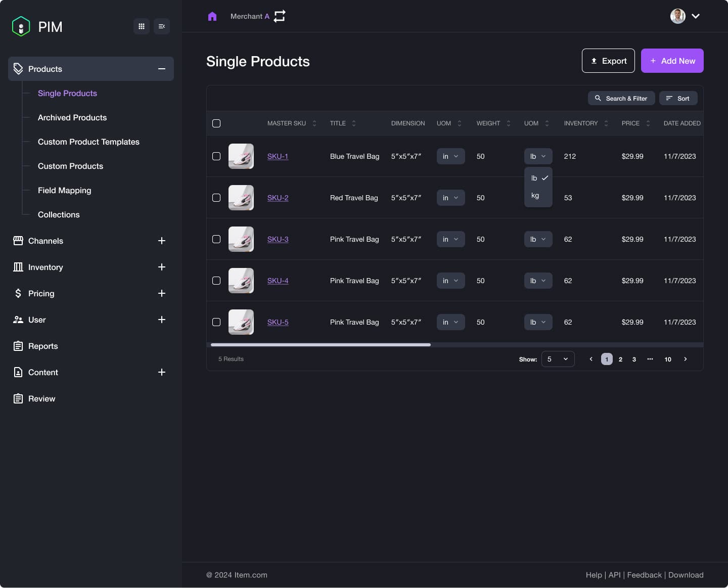728x588 pixels.
Task: Click the Feedback footer link
Action: [x=644, y=575]
